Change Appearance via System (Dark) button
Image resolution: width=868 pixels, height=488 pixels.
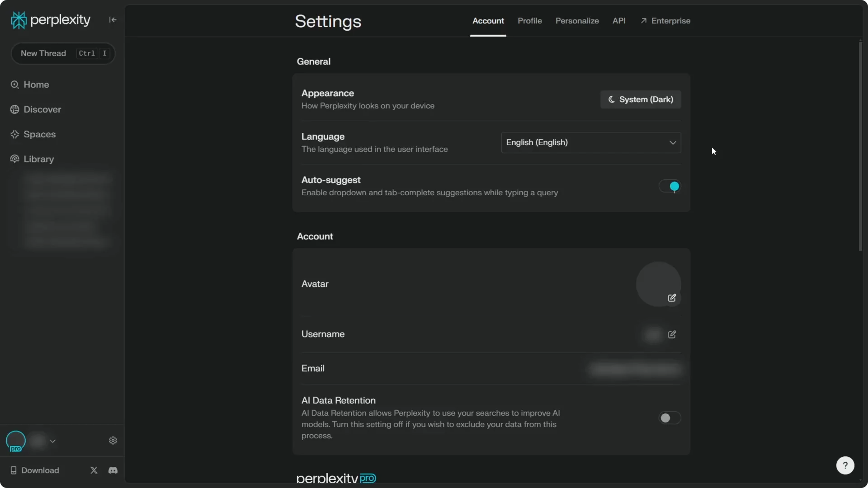(640, 99)
